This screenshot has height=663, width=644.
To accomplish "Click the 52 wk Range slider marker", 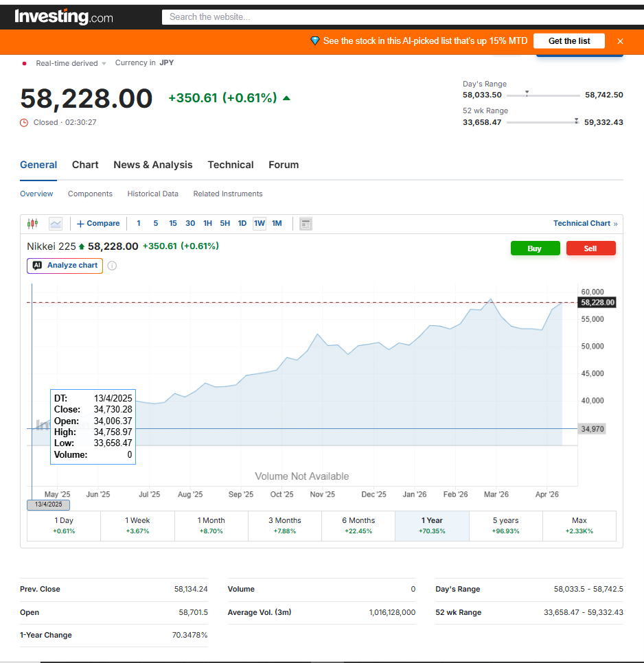I will 576,121.
